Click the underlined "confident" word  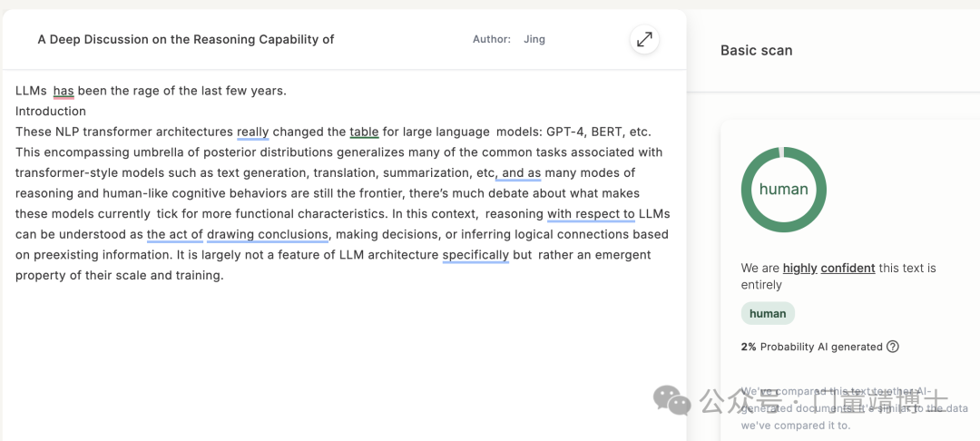(848, 269)
